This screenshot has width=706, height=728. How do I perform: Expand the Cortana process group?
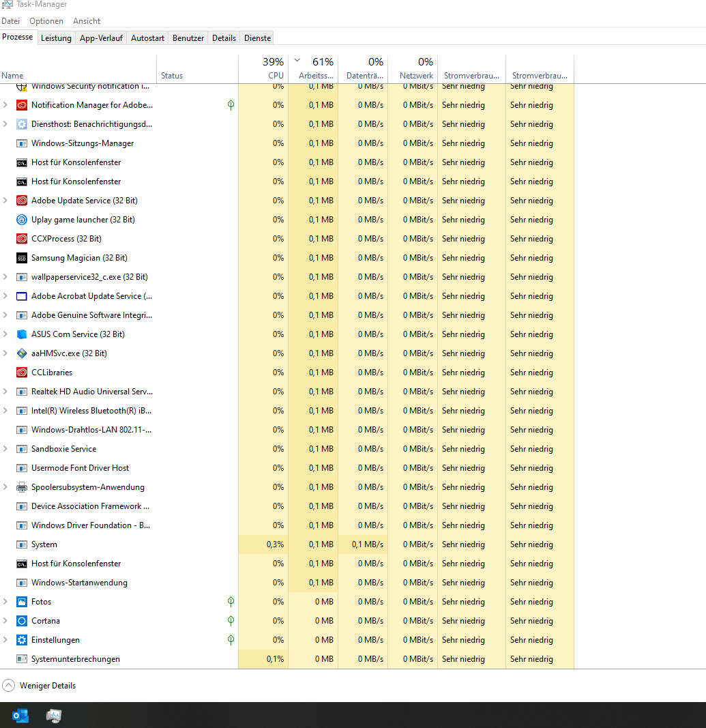click(x=5, y=621)
